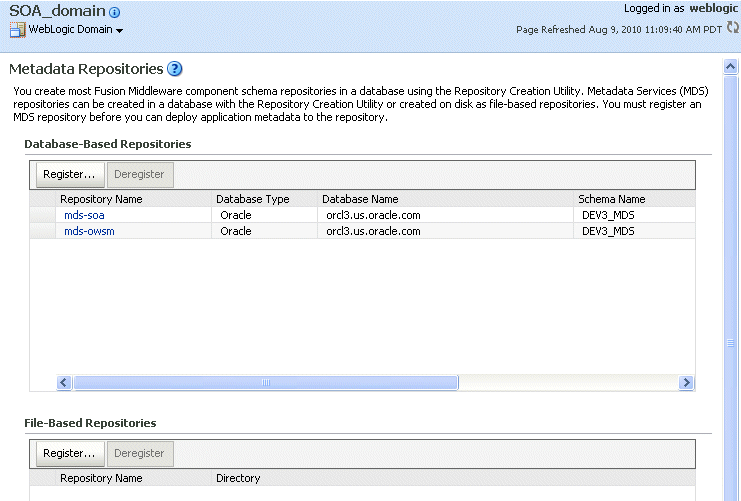Click the Schema Name column header
Viewport: 741px width, 501px height.
point(612,199)
